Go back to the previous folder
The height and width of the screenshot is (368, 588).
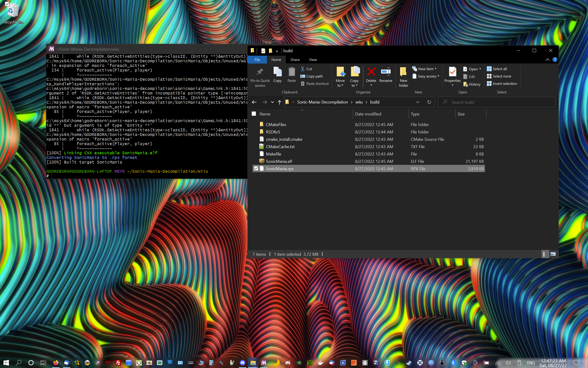[254, 102]
